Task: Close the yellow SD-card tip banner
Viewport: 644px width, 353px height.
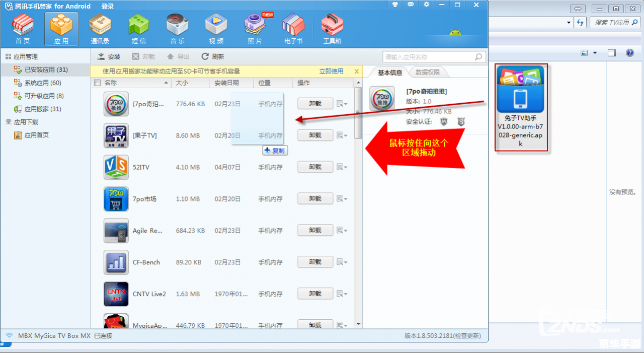Action: pos(357,72)
